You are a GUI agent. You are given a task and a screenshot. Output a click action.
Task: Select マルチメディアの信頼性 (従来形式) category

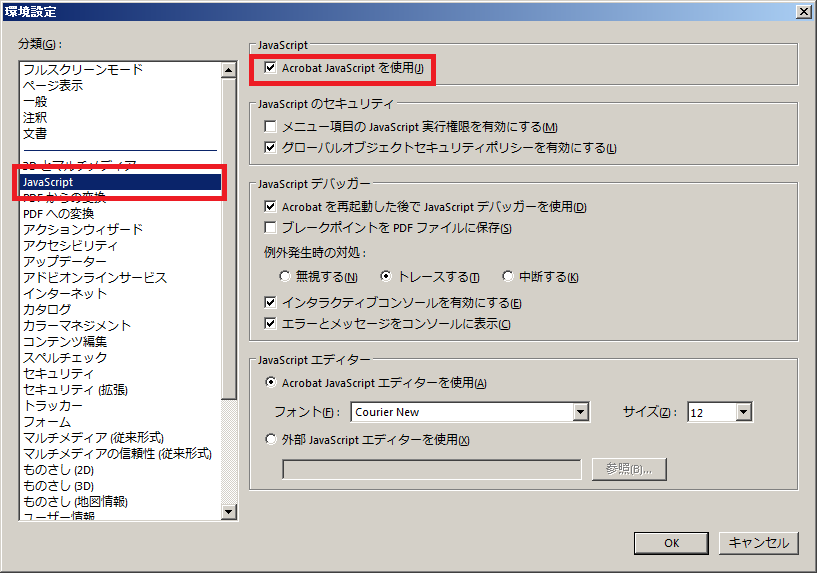click(x=118, y=454)
